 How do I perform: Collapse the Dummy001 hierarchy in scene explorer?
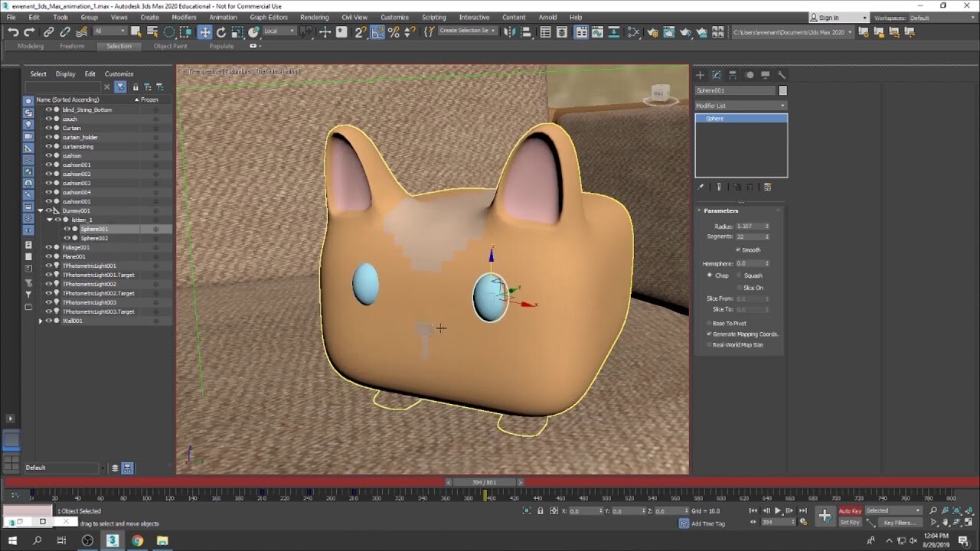click(40, 210)
